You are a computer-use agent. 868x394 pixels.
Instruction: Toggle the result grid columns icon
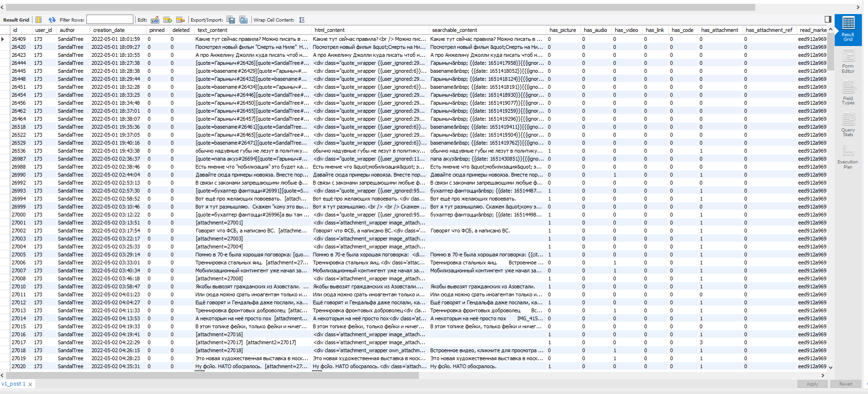pyautogui.click(x=39, y=20)
